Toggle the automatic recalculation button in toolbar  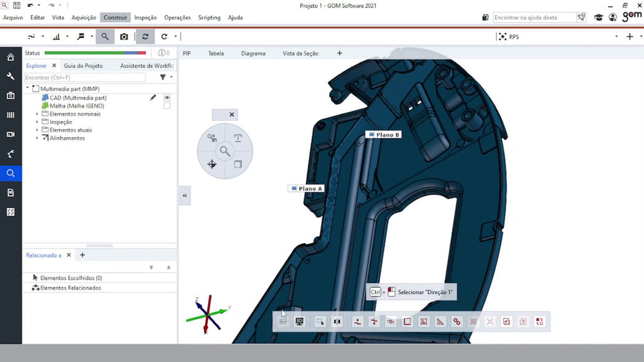(x=145, y=37)
